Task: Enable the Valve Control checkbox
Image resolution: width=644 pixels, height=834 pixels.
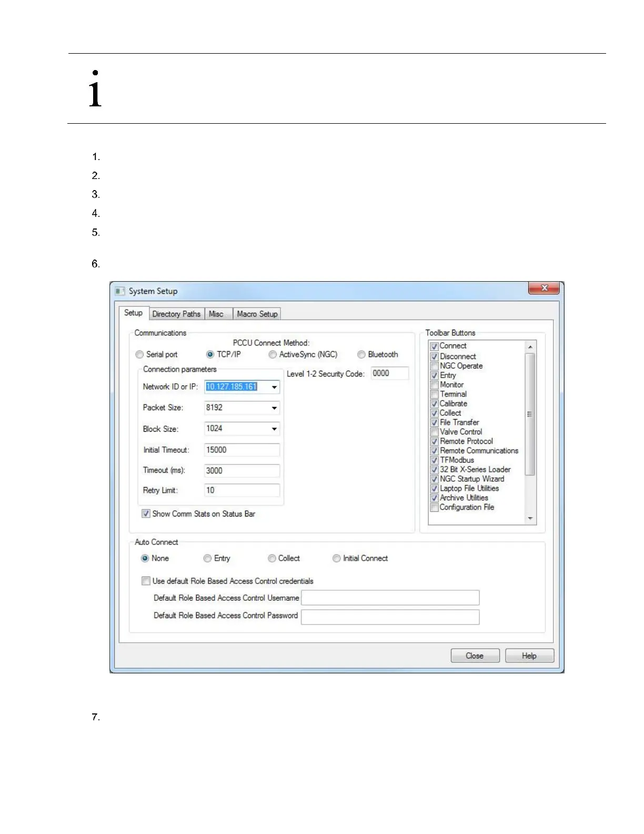Action: tap(435, 432)
